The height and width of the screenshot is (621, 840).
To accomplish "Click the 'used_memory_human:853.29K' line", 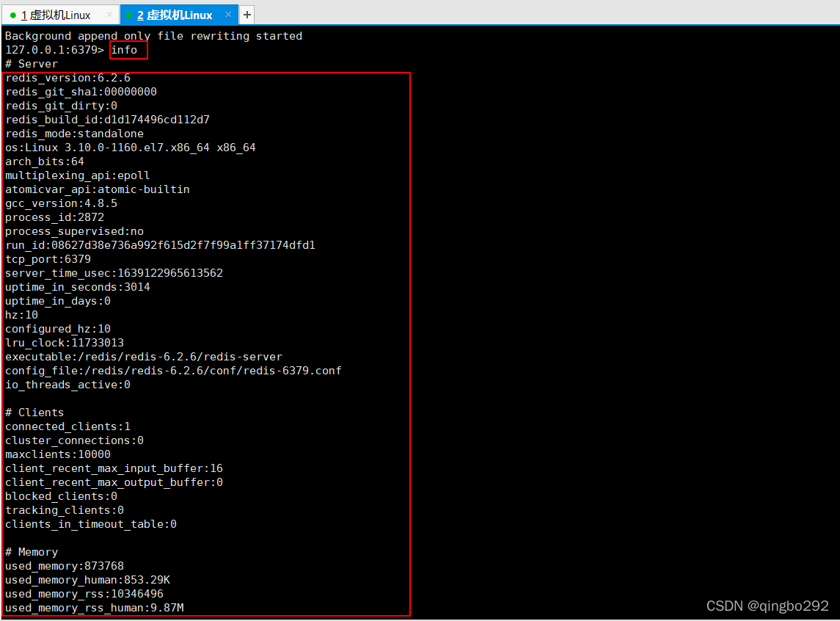I will coord(88,579).
